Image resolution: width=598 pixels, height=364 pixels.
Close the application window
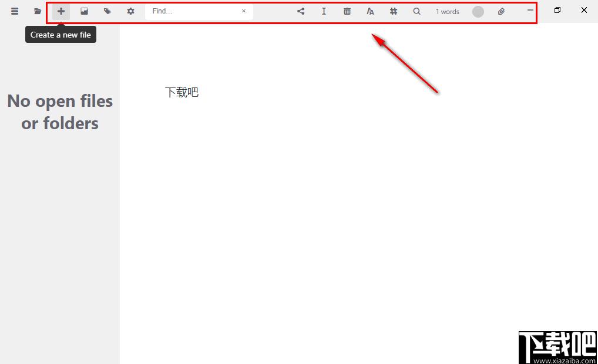click(x=584, y=11)
